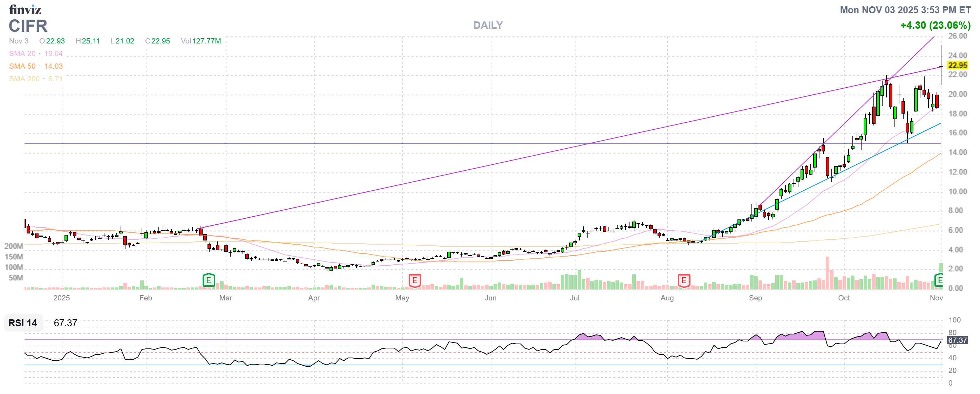The height and width of the screenshot is (394, 980).
Task: Click the tallest volume bar in late September
Action: click(x=827, y=273)
